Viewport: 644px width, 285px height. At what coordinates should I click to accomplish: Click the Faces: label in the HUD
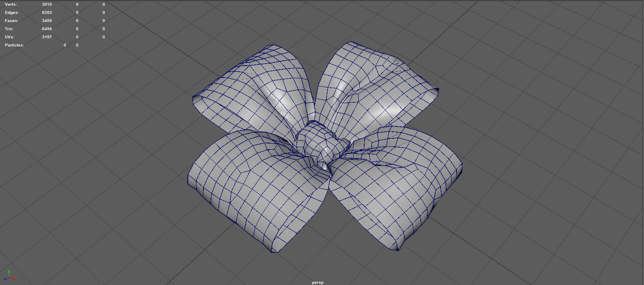point(11,21)
